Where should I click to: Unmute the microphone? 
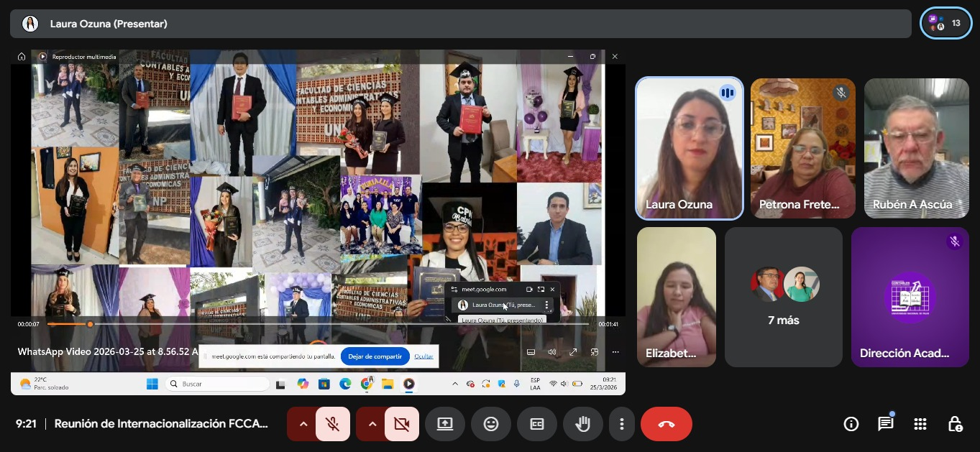pyautogui.click(x=332, y=424)
